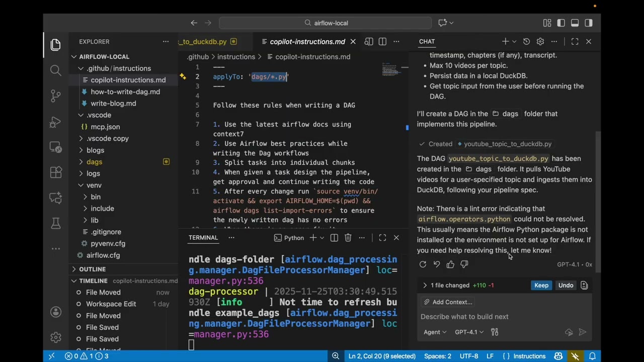644x362 pixels.
Task: Expand the dags folder
Action: pyautogui.click(x=81, y=162)
